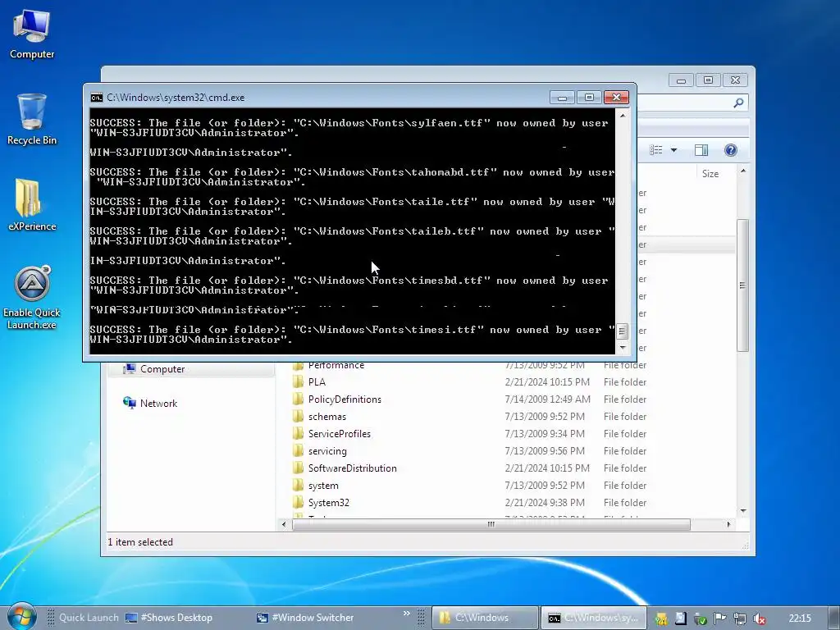Select the eXPerience folder on desktop
840x630 pixels.
click(x=32, y=204)
